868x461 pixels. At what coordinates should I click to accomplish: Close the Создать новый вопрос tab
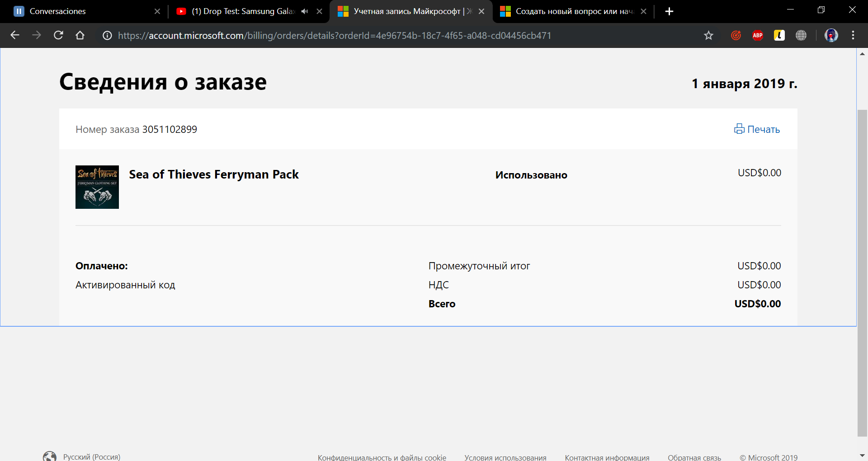tap(644, 11)
